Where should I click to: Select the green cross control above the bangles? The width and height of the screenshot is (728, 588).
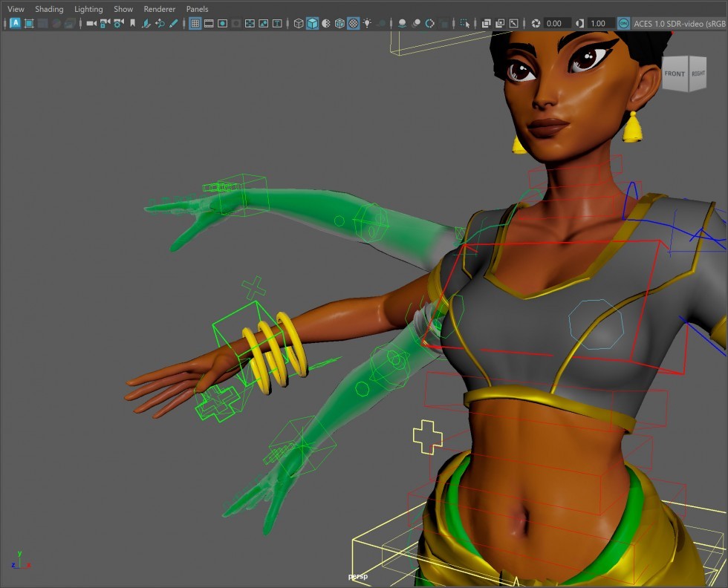click(x=253, y=288)
